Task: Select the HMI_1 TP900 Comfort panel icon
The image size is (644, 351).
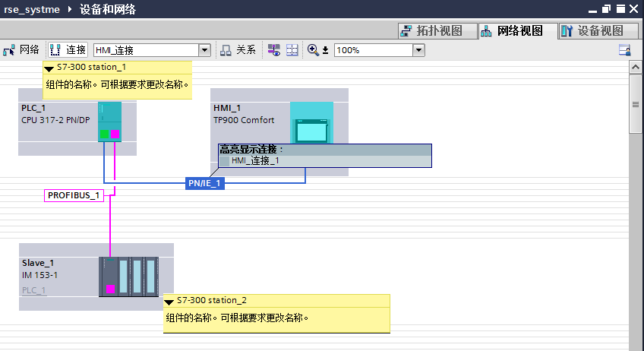Action: click(311, 122)
